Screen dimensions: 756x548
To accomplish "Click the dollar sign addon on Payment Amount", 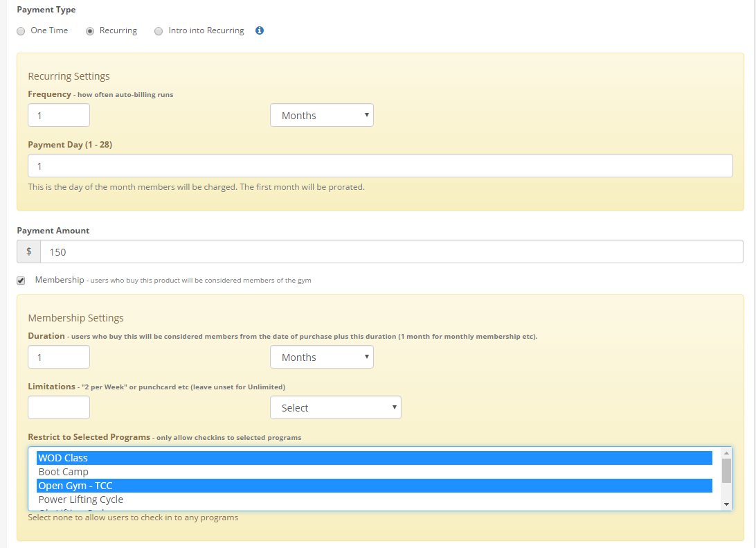I will coord(29,251).
